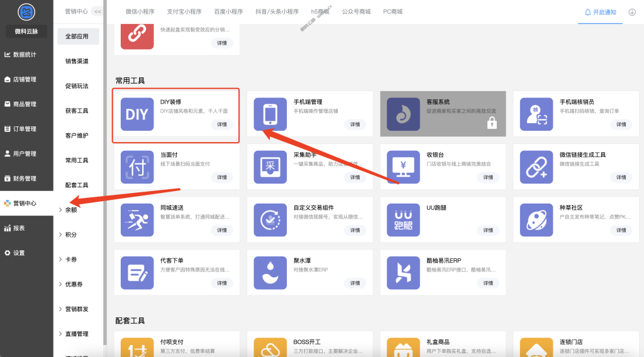The width and height of the screenshot is (644, 357).
Task: Click 详情 on 代客下单 card
Action: point(222,283)
